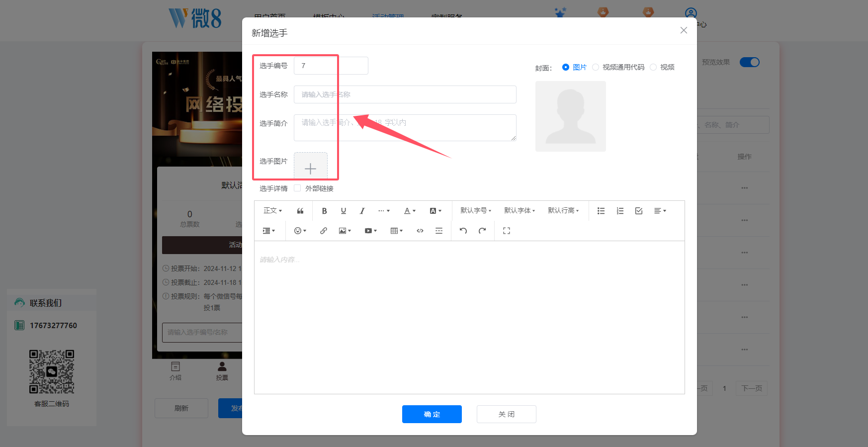Click the 下一页 pagination button
This screenshot has height=447, width=868.
coord(752,388)
